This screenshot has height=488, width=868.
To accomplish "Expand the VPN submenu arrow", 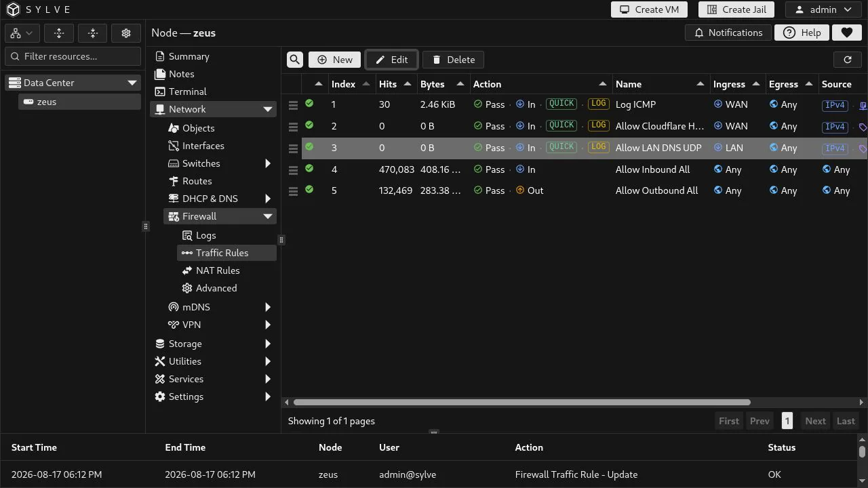I will [x=268, y=325].
